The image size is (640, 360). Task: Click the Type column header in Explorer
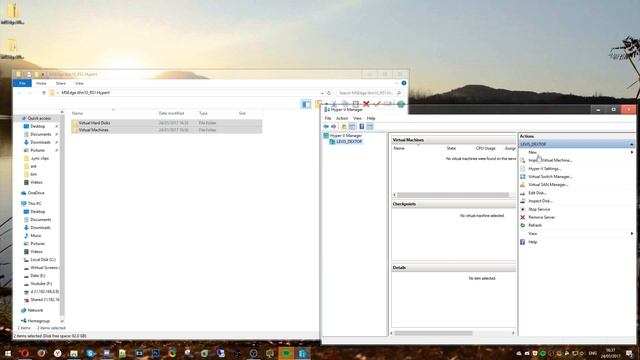[x=203, y=113]
